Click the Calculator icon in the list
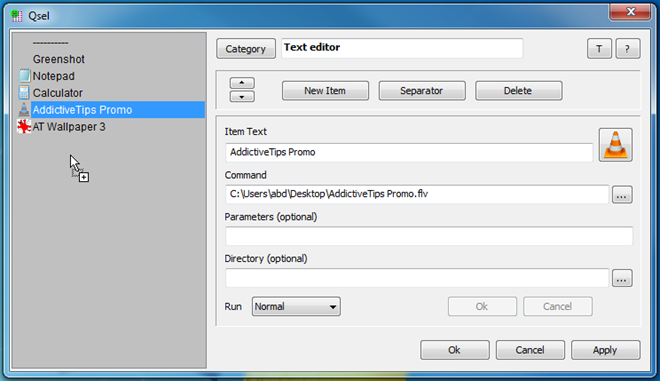This screenshot has height=381, width=660. point(24,93)
